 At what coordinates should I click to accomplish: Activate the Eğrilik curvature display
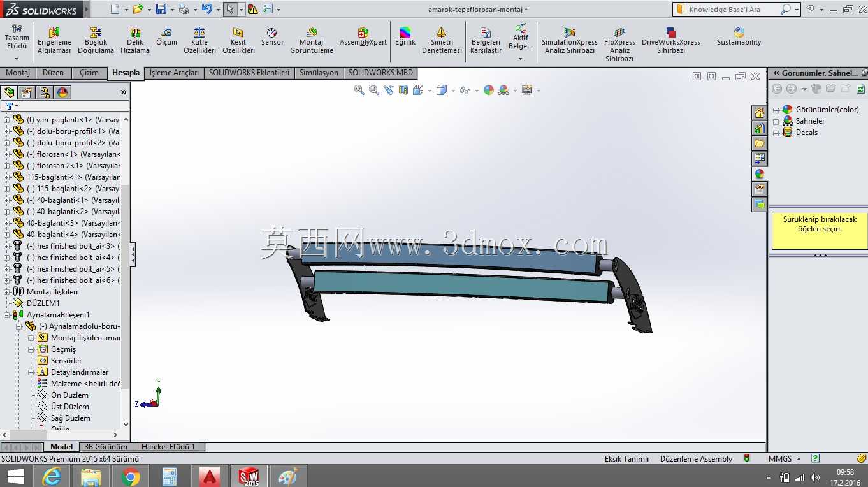pos(405,36)
